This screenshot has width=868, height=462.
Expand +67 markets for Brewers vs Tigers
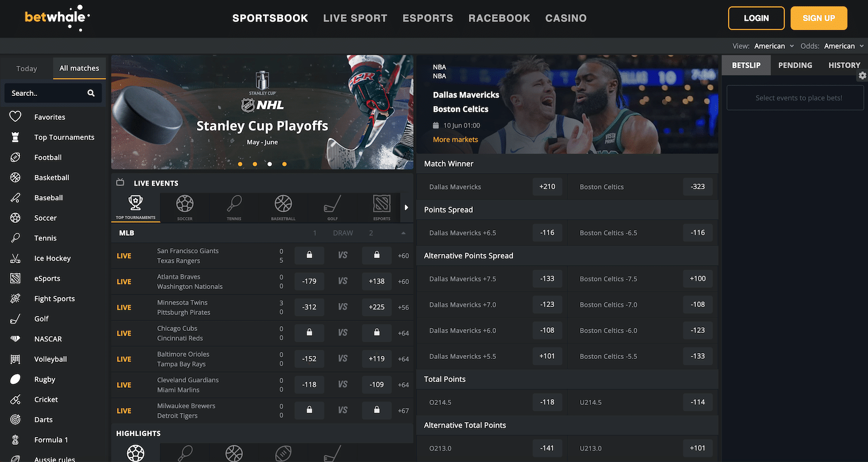[403, 410]
